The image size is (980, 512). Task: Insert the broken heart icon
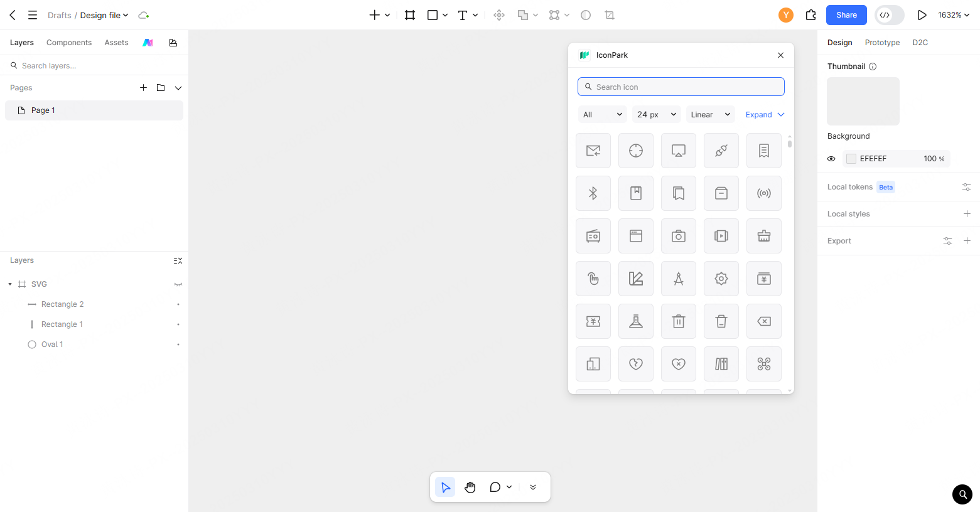[636, 364]
